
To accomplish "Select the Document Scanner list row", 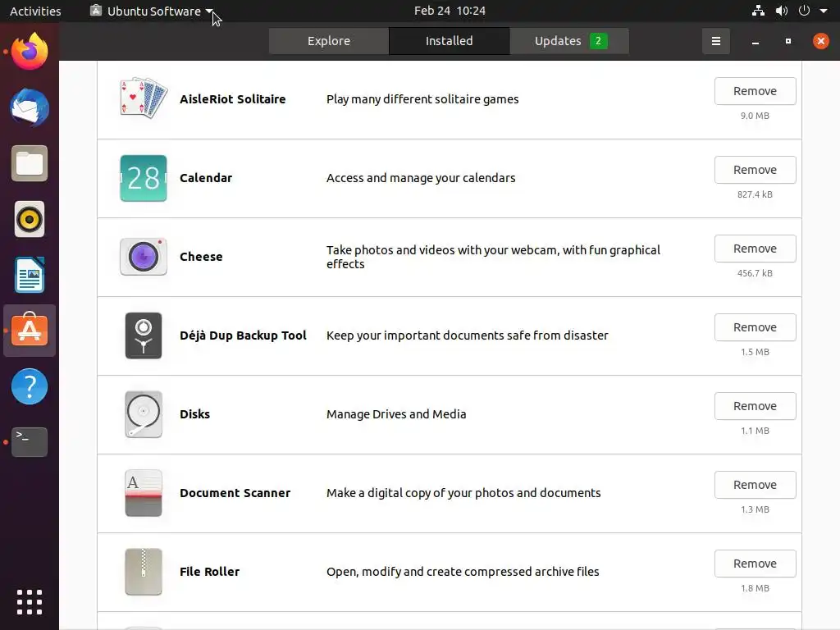I will click(x=492, y=493).
